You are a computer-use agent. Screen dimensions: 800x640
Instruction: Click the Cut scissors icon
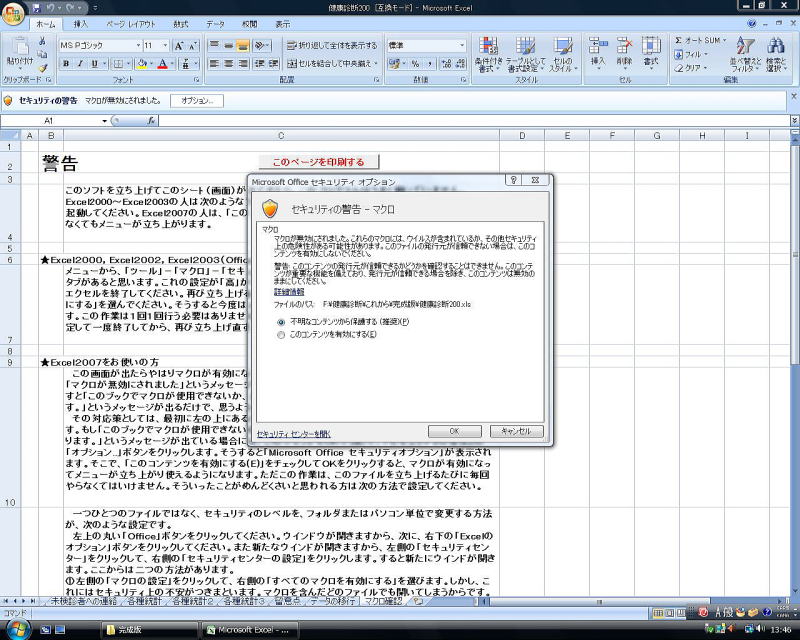(x=42, y=41)
